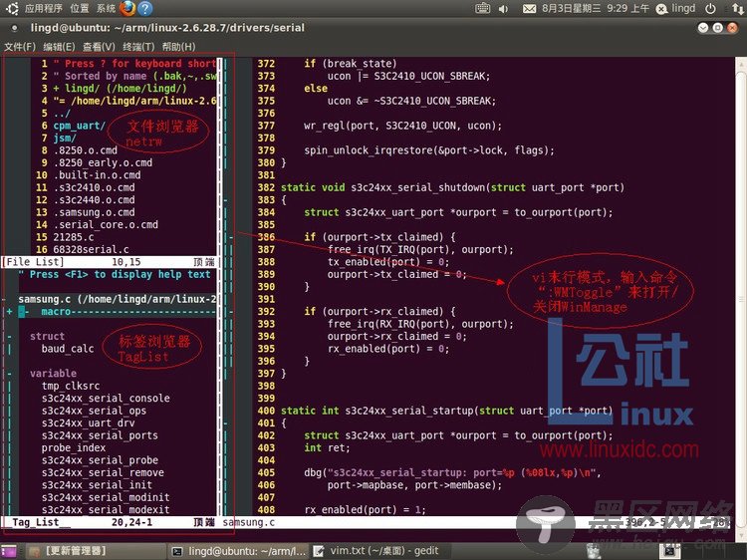Place cursor on spin_unlock_irqrestore line 379

[x=429, y=150]
